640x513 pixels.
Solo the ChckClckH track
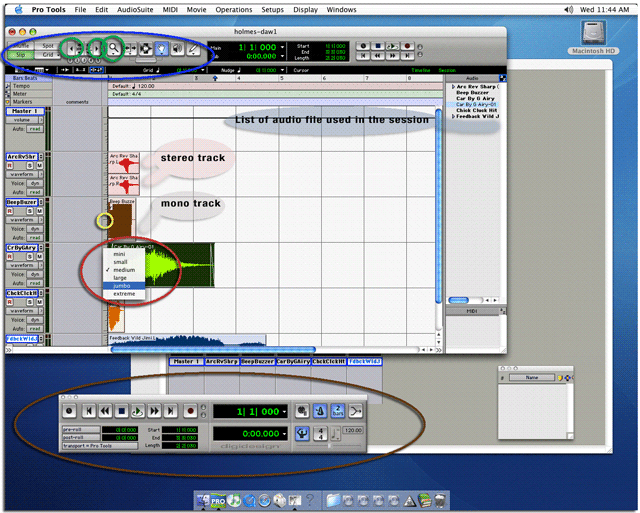[x=30, y=302]
